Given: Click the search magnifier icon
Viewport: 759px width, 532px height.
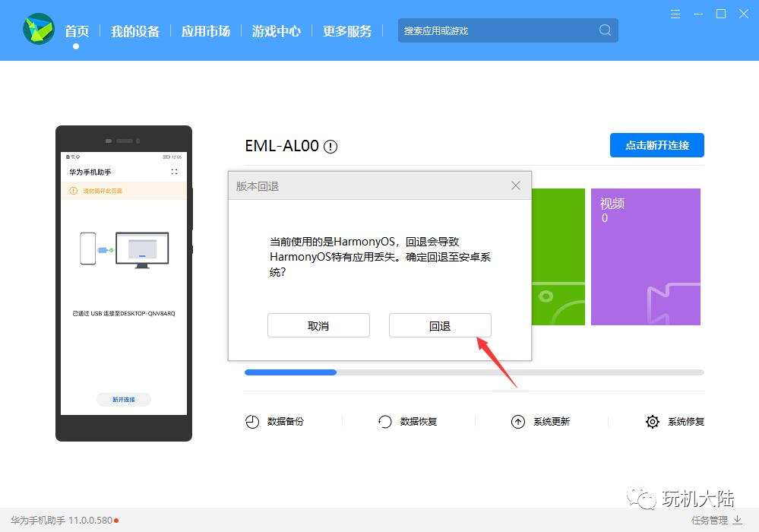Looking at the screenshot, I should click(x=604, y=30).
